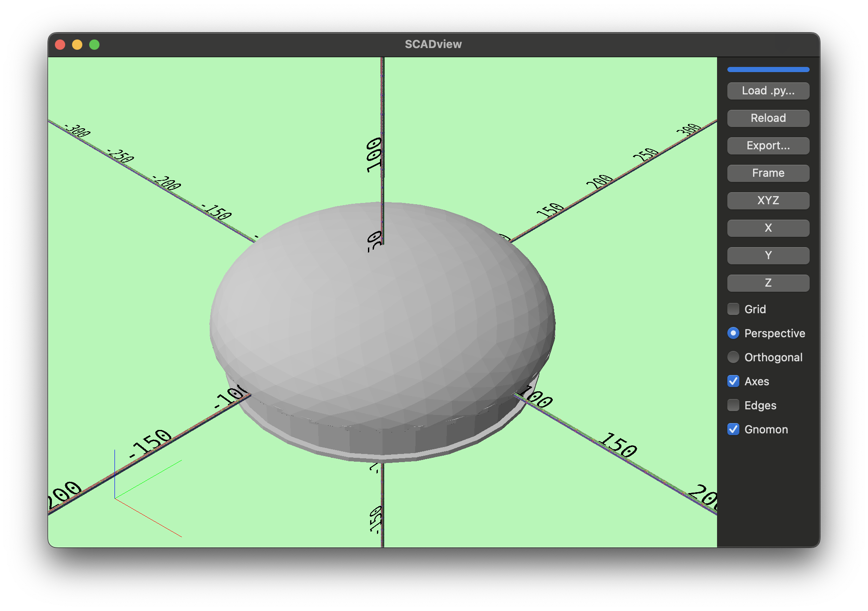Viewport: 868px width, 611px height.
Task: Select the Perspective radio button
Action: click(733, 333)
